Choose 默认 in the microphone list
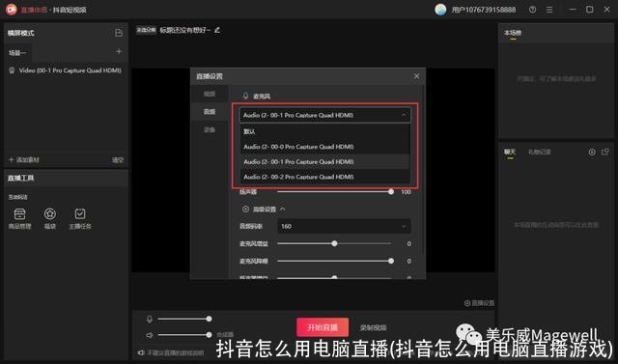Image resolution: width=618 pixels, height=364 pixels. coord(325,131)
